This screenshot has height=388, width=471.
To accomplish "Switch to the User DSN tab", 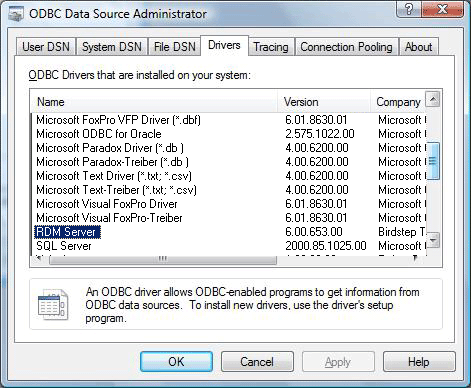I will 46,47.
